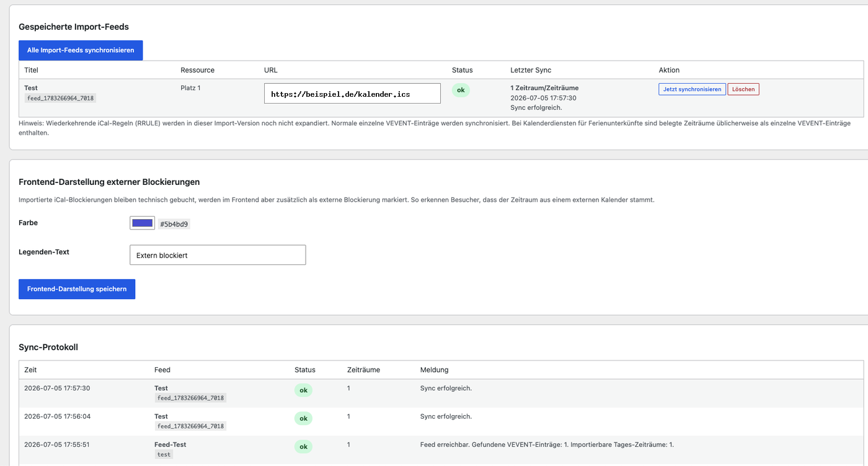Click the 'Zeiträume' column header in protocol
This screenshot has height=466, width=868.
tap(363, 370)
